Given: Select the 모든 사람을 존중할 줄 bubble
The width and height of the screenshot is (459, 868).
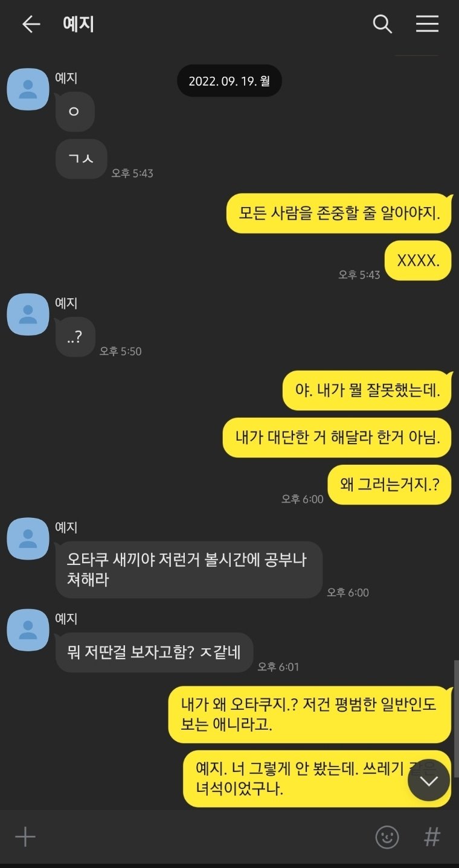Looking at the screenshot, I should (x=339, y=214).
